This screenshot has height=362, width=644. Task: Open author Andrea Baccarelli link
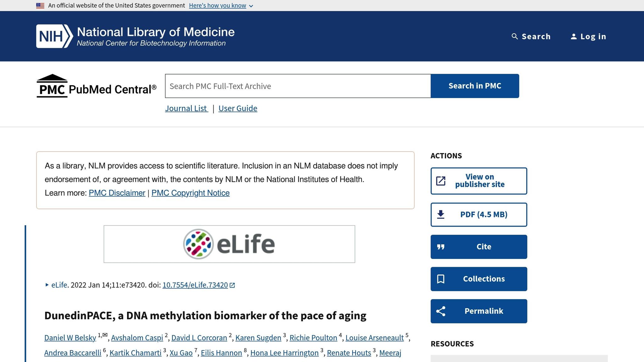pyautogui.click(x=73, y=353)
